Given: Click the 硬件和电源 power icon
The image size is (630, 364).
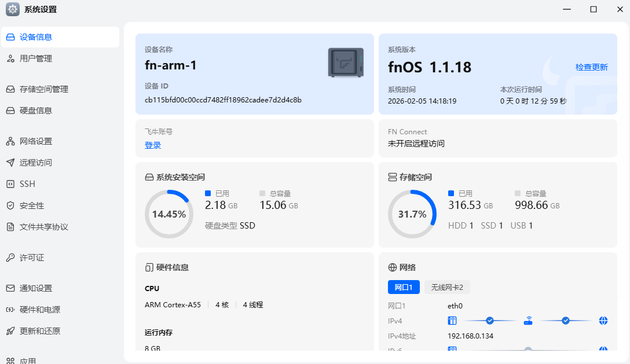Looking at the screenshot, I should [x=10, y=310].
